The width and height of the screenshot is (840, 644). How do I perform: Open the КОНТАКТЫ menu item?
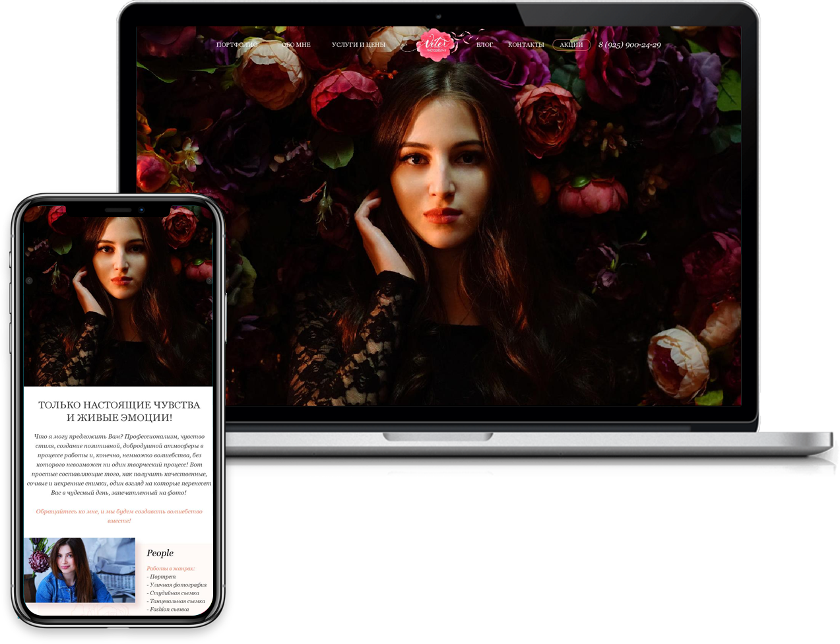pos(526,45)
